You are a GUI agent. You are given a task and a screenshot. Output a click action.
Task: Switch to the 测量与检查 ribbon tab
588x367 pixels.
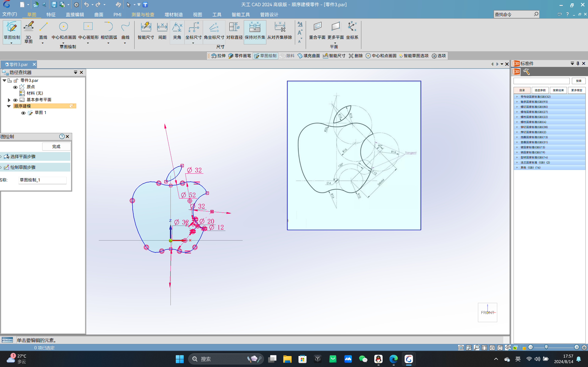[x=143, y=14]
